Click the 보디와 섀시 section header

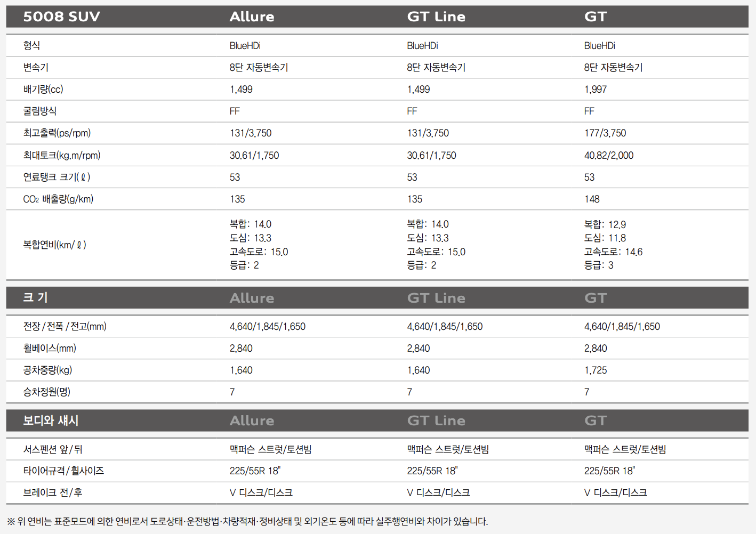(x=51, y=420)
